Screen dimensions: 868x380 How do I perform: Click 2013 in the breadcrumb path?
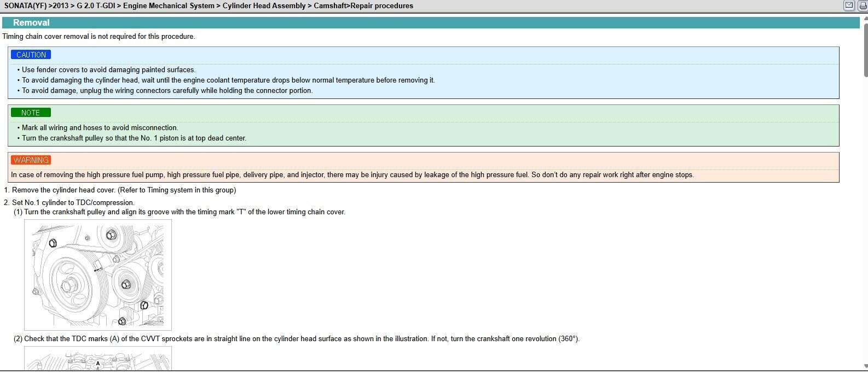60,6
